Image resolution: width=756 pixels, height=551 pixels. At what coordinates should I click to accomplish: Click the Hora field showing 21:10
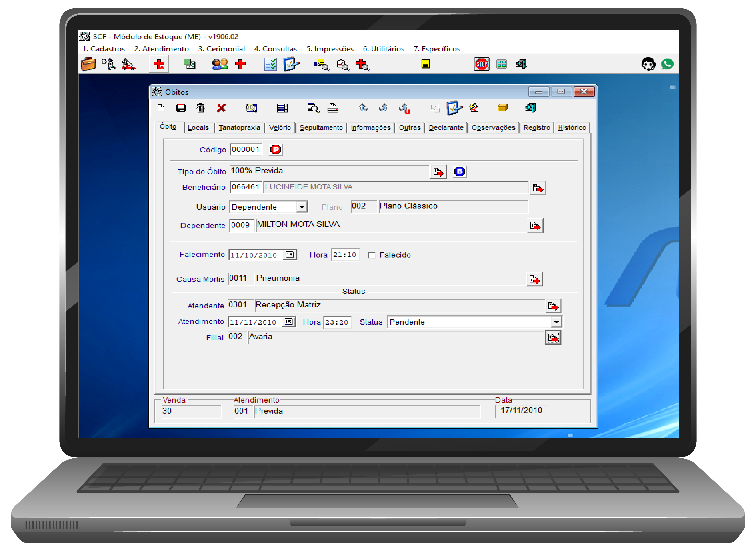tap(345, 255)
